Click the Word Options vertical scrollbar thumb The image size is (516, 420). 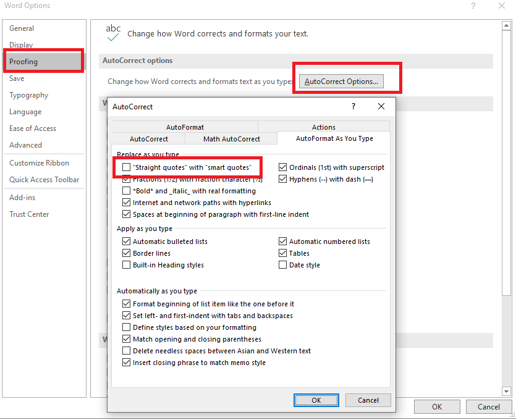(x=506, y=163)
